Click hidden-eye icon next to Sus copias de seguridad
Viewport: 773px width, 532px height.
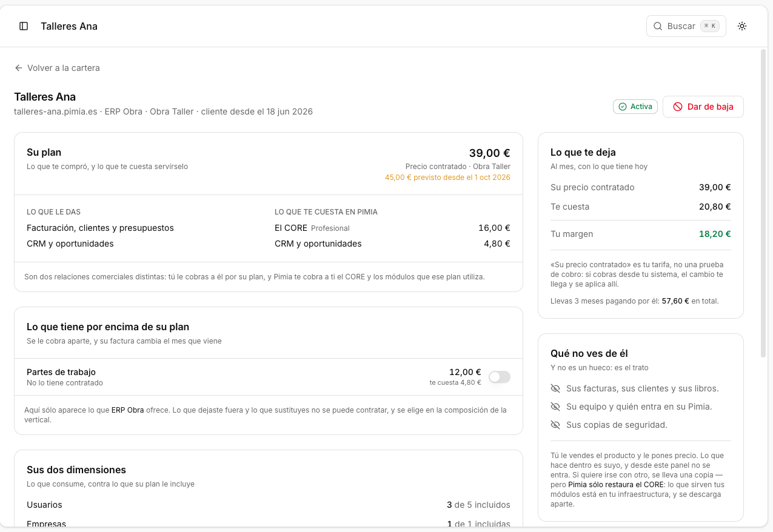tap(555, 425)
